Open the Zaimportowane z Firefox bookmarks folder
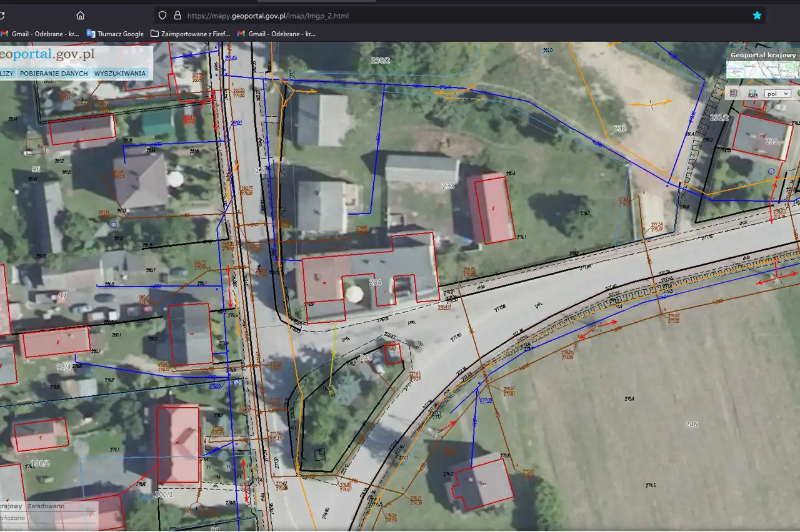The height and width of the screenshot is (532, 800). coord(191,34)
